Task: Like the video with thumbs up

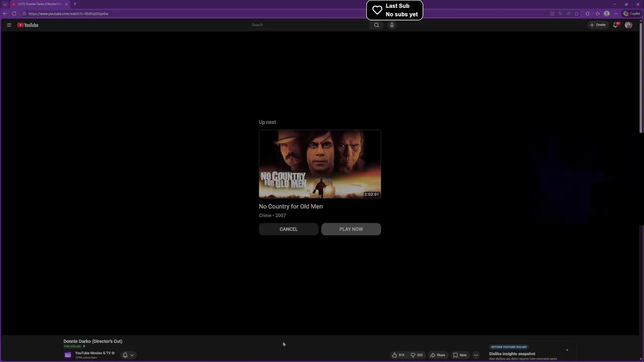Action: pos(398,355)
